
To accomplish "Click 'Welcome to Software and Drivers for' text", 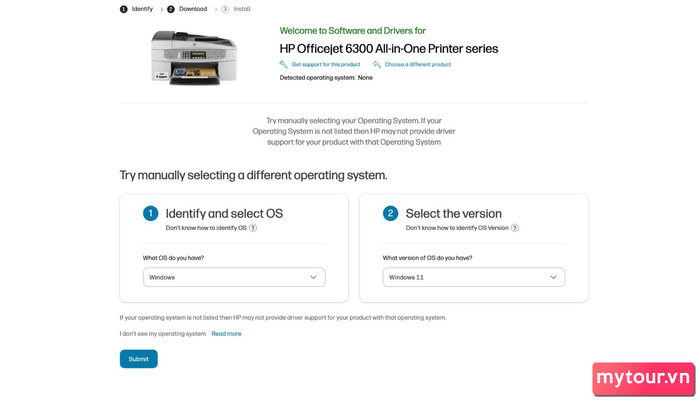I will coord(352,31).
